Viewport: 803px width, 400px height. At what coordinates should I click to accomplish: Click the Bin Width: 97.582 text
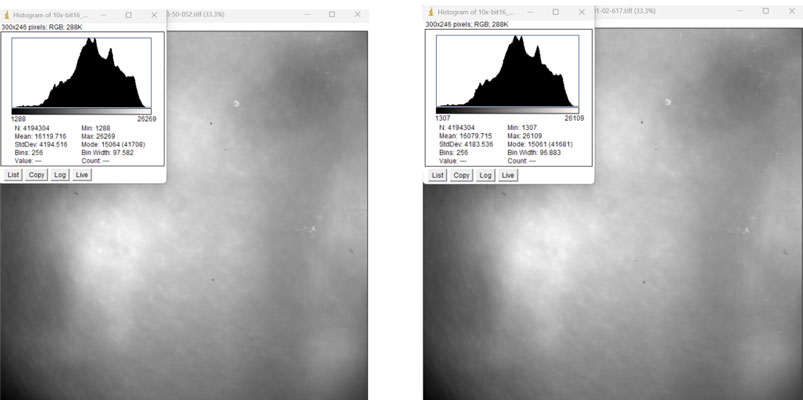(x=108, y=153)
